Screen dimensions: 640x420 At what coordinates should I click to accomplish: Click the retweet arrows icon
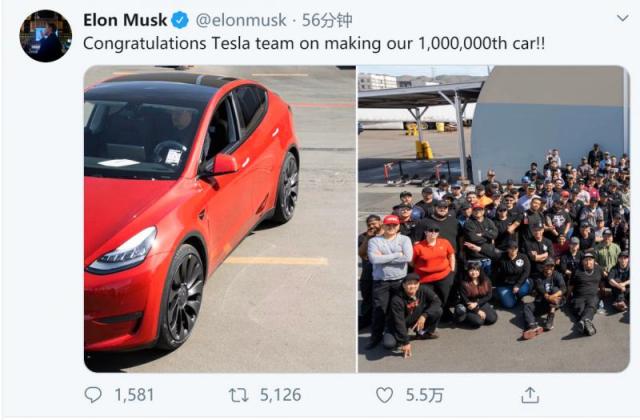tap(238, 395)
